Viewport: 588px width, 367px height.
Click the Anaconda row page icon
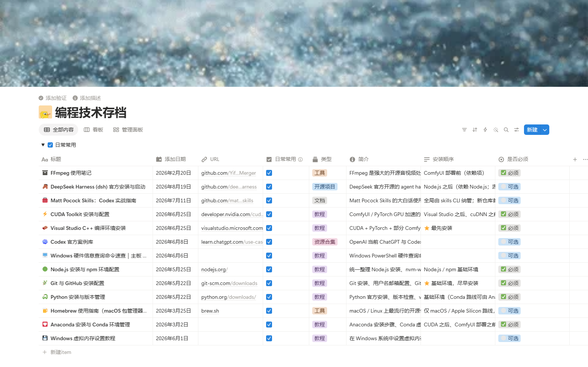point(45,325)
